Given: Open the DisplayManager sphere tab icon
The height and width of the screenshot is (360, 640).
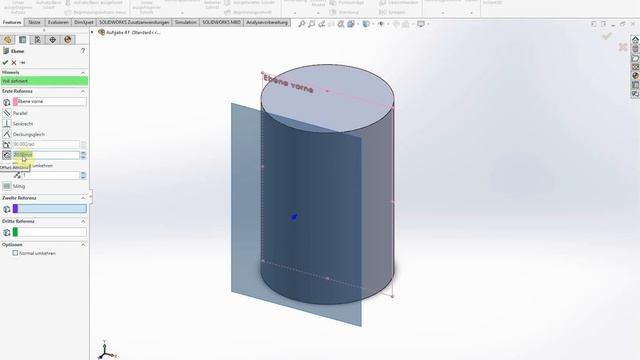Looking at the screenshot, I should pyautogui.click(x=68, y=40).
